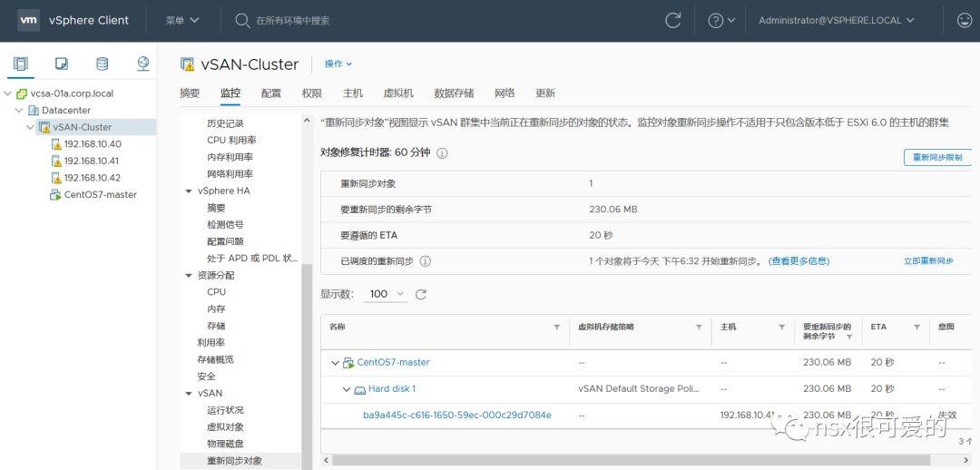The height and width of the screenshot is (470, 980).
Task: Open 物理磁盘 under vSAN
Action: pos(225,445)
